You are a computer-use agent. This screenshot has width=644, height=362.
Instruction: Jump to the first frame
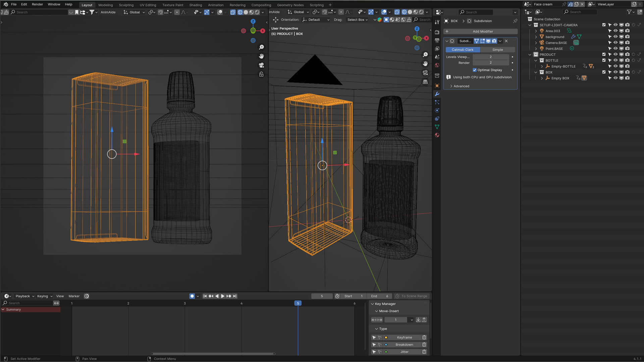click(205, 296)
